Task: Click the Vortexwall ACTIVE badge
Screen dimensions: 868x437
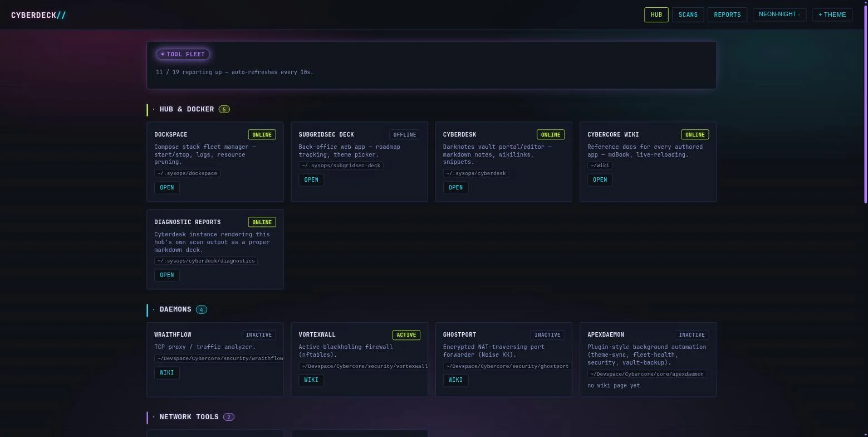Action: [x=406, y=335]
